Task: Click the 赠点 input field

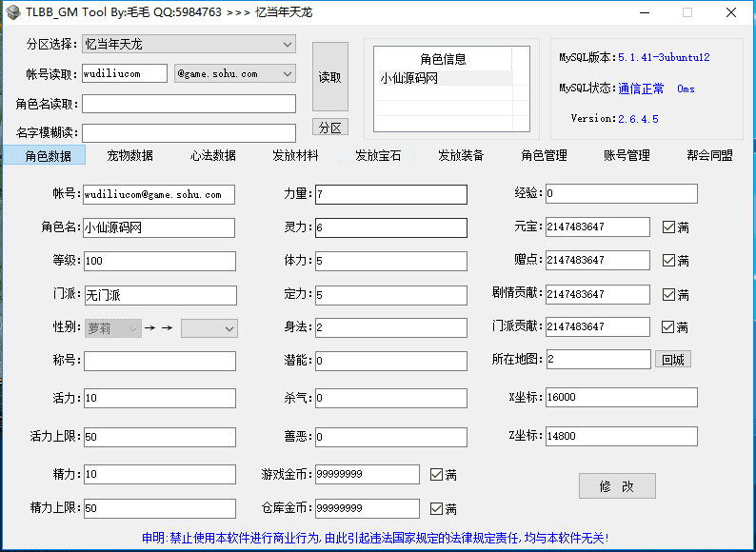Action: tap(598, 261)
